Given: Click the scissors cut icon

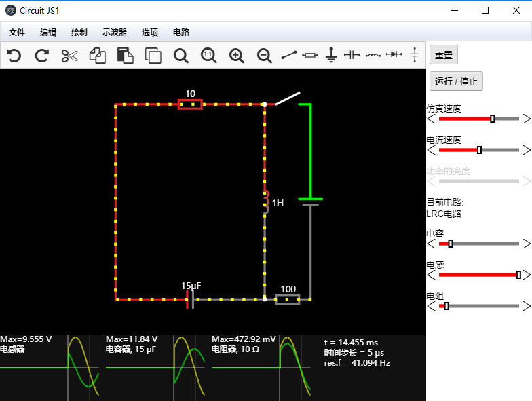Looking at the screenshot, I should (69, 56).
